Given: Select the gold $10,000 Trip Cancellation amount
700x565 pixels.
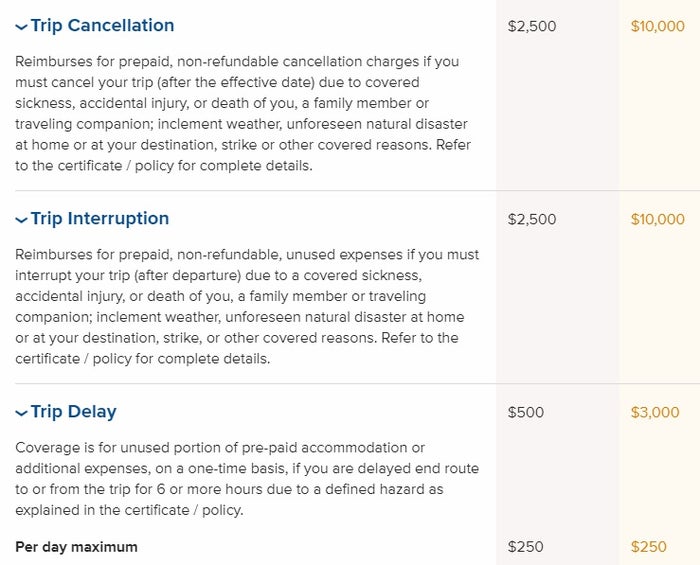Looking at the screenshot, I should 658,26.
